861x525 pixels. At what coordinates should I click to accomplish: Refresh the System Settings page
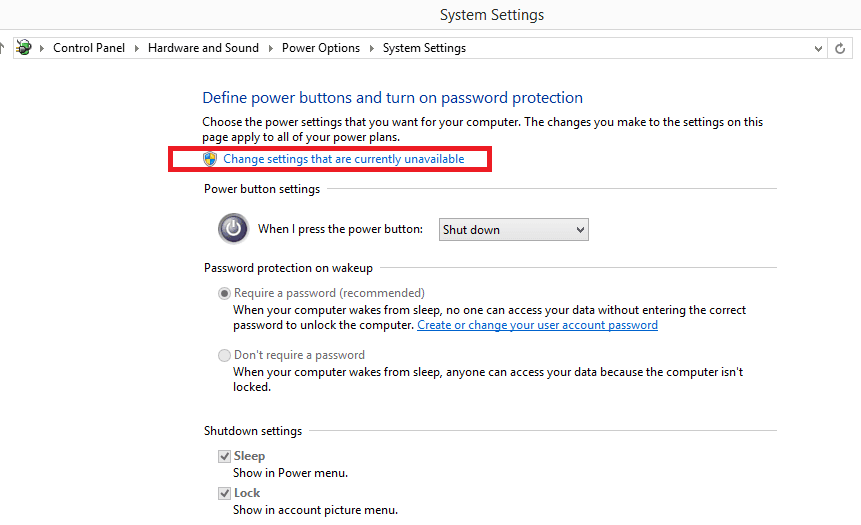(x=841, y=48)
